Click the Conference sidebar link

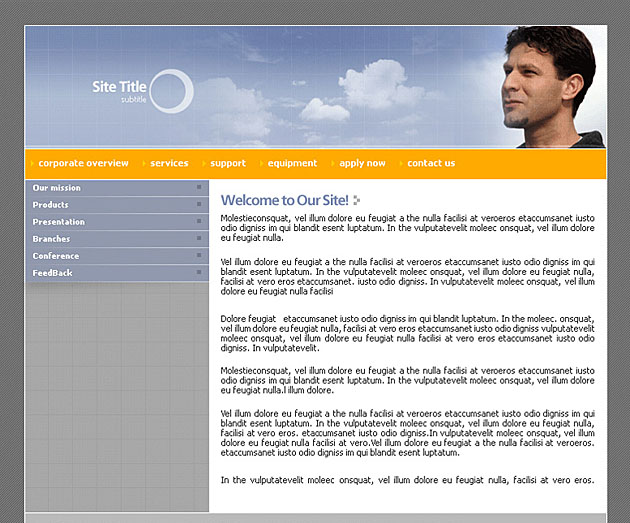[56, 256]
